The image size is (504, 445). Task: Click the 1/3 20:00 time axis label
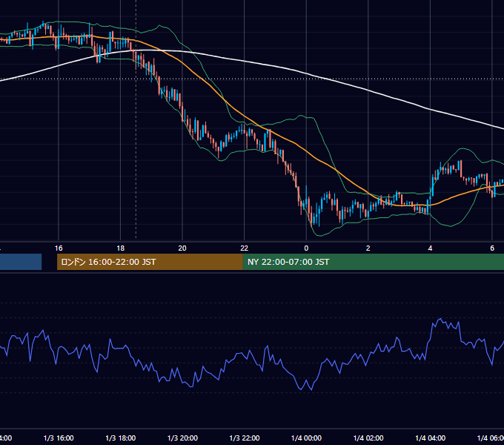point(182,438)
